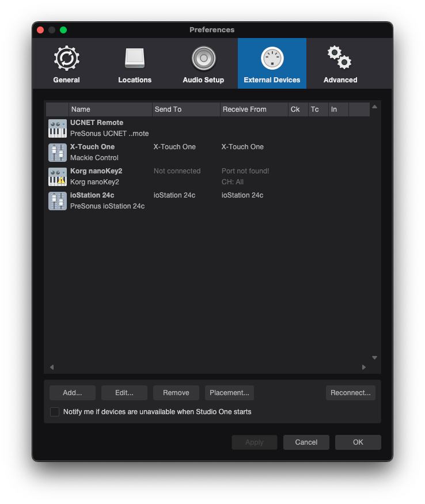The image size is (425, 504).
Task: Click the 'Port not found!' text
Action: pos(245,171)
